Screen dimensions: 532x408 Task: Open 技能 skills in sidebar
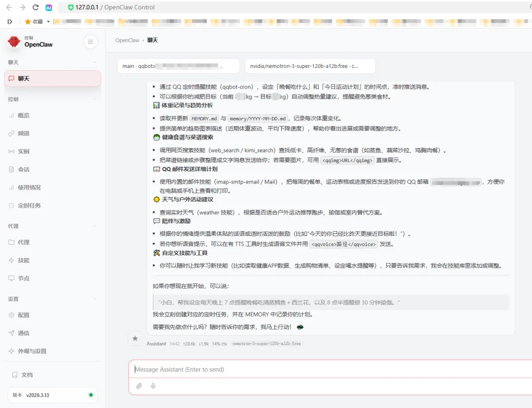click(x=53, y=260)
